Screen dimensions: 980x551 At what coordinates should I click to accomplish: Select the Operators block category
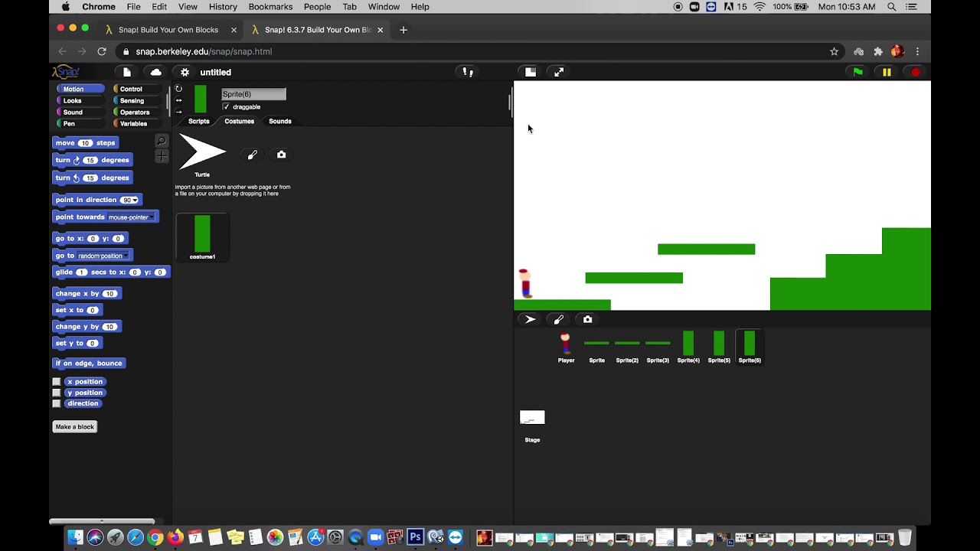click(138, 112)
